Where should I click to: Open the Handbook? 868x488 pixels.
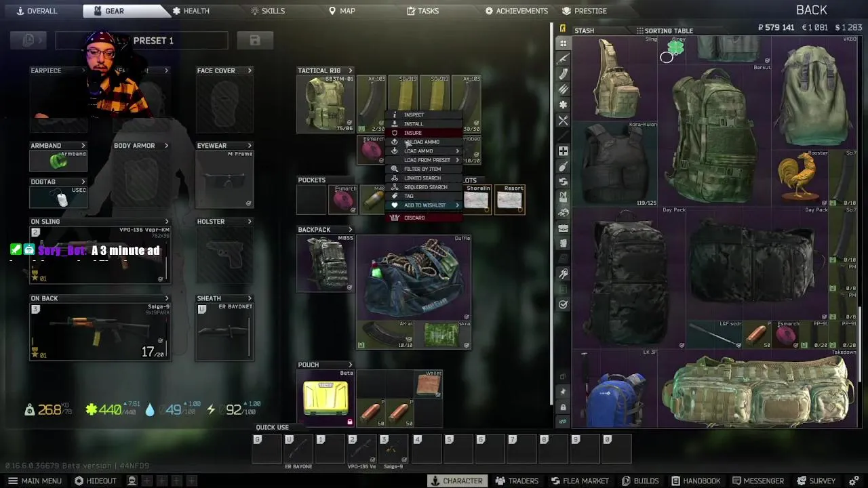pos(695,481)
